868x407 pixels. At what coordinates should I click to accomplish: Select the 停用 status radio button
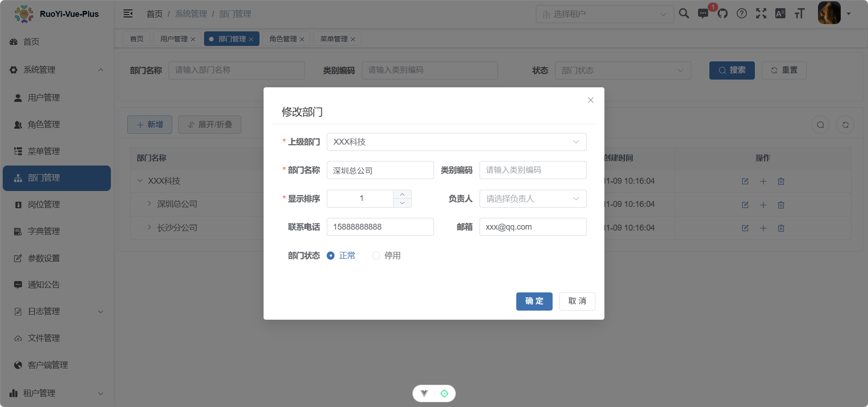coord(376,256)
